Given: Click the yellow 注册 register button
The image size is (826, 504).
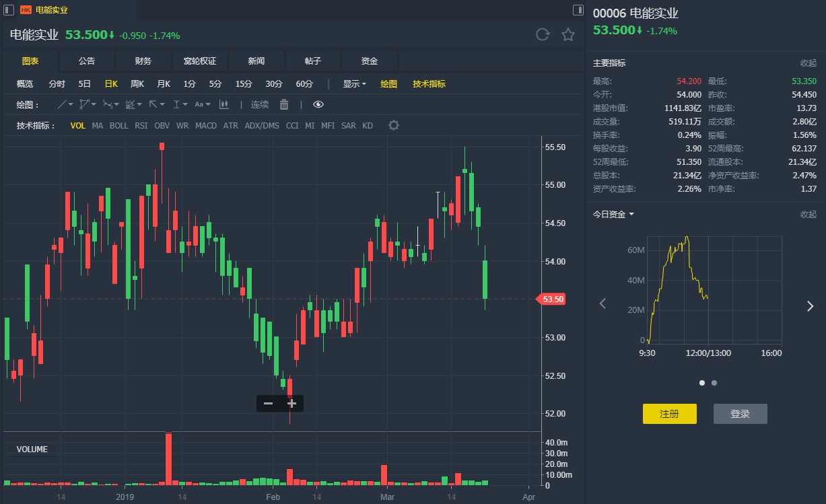Looking at the screenshot, I should pyautogui.click(x=670, y=414).
